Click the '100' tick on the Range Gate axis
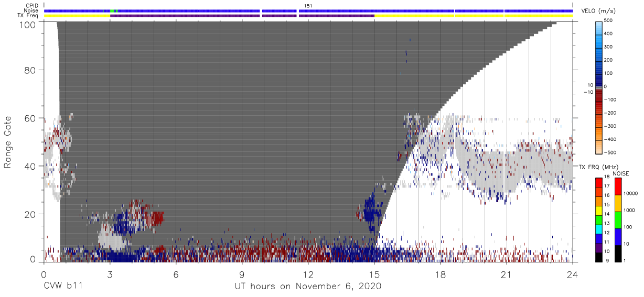Image resolution: width=644 pixels, height=297 pixels. (x=27, y=25)
